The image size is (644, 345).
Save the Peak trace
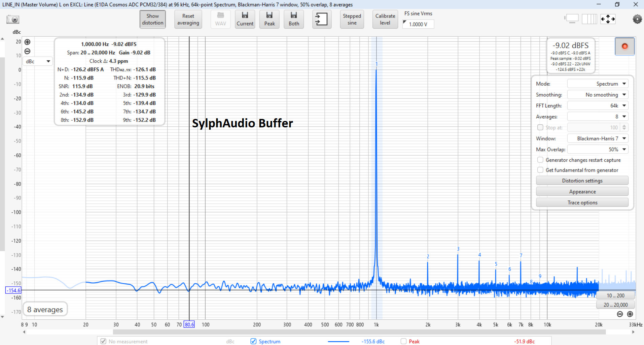[x=270, y=19]
